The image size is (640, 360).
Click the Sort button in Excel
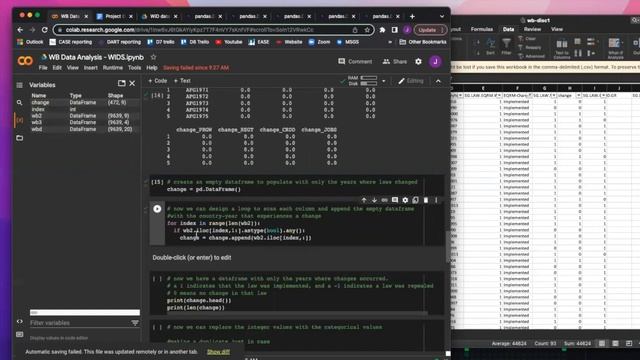[x=490, y=47]
